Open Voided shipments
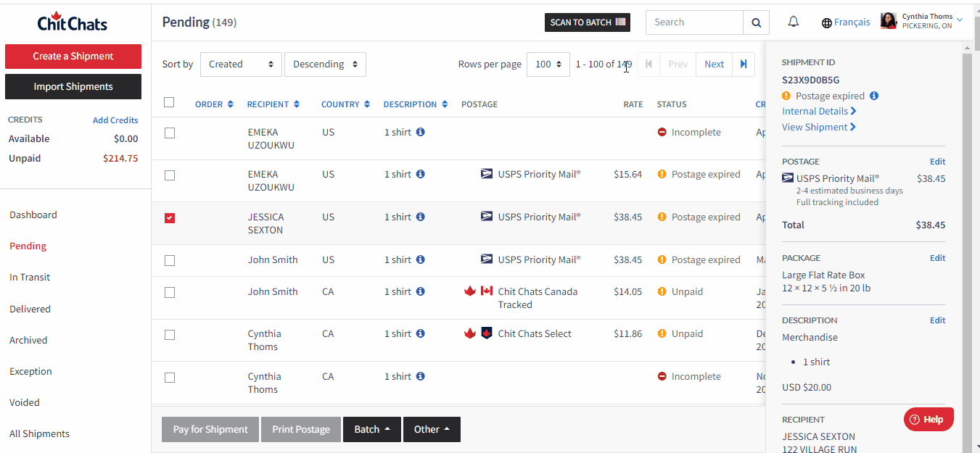980x453 pixels. [25, 402]
